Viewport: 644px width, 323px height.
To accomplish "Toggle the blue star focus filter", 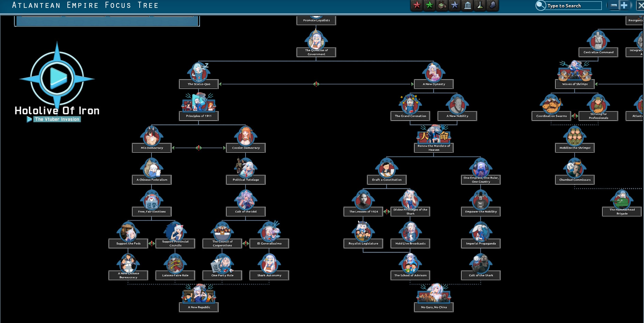I will (455, 5).
